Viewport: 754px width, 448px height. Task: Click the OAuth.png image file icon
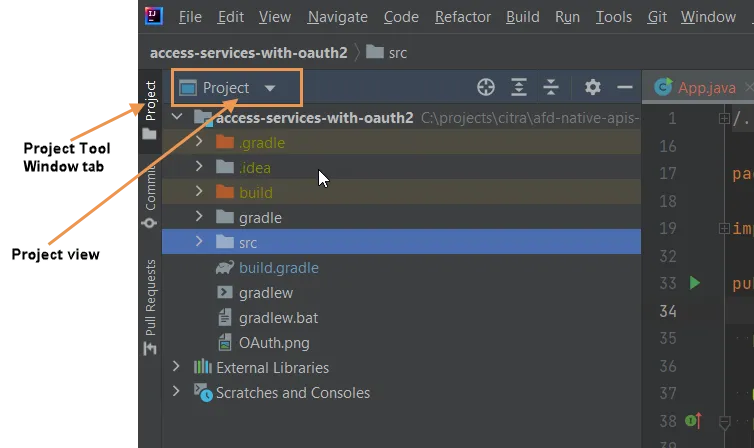pyautogui.click(x=225, y=342)
